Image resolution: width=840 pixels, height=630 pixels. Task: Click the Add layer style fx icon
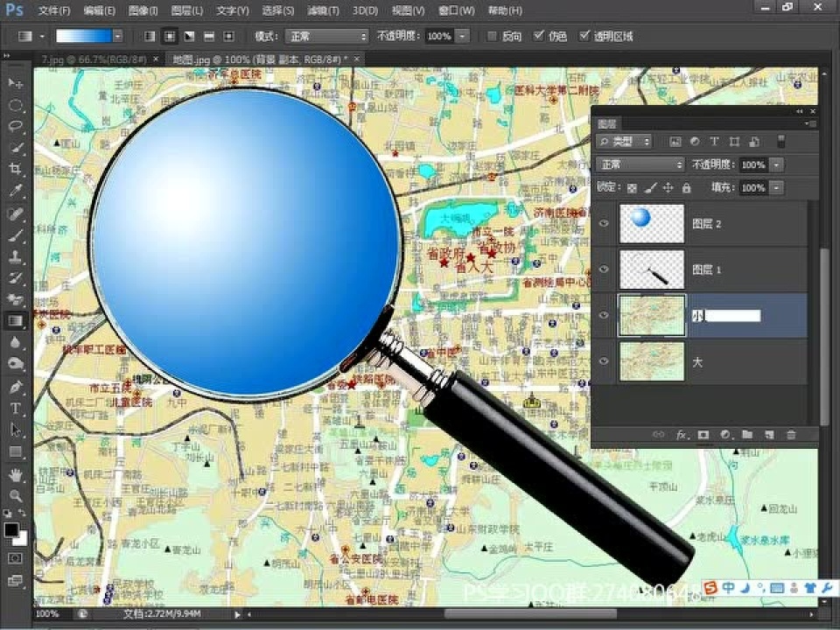tap(681, 435)
